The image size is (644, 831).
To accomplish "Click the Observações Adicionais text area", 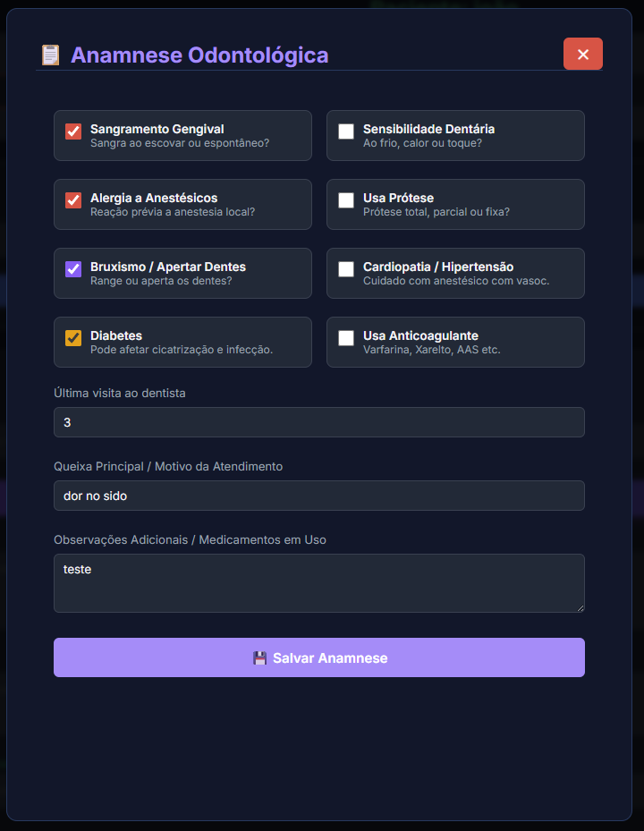I will point(319,582).
